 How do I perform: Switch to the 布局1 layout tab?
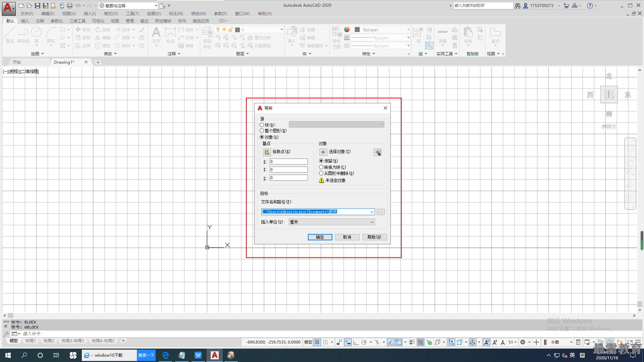tap(31, 341)
